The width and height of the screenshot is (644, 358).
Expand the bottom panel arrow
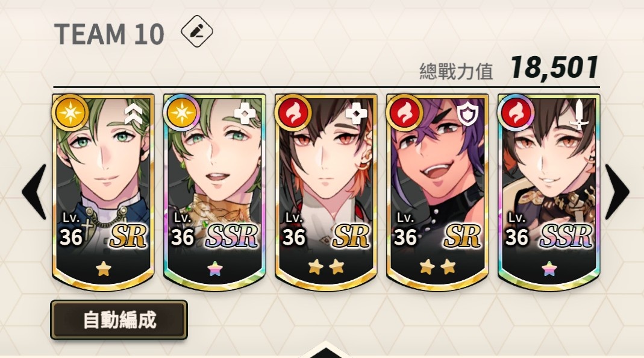[x=326, y=350]
